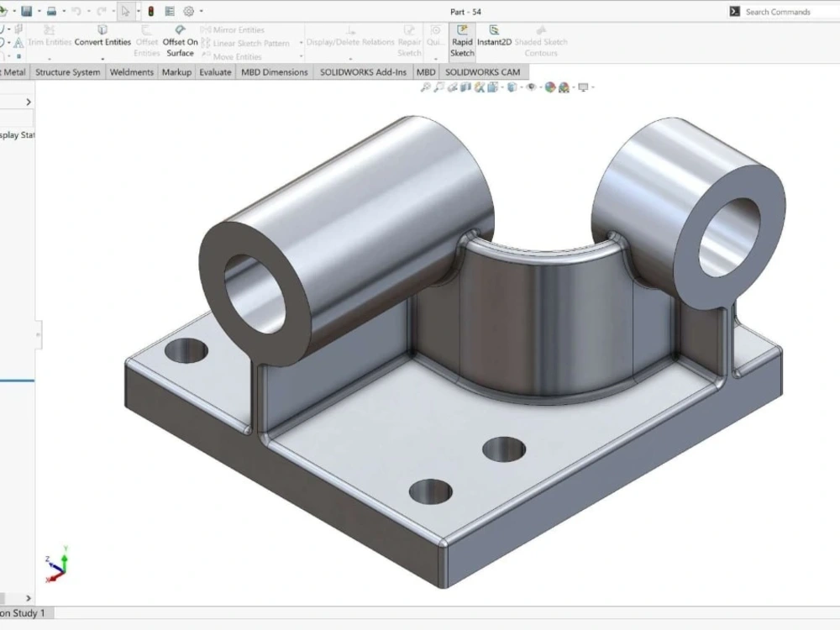Click the Move Entities button
The height and width of the screenshot is (630, 840).
point(232,56)
